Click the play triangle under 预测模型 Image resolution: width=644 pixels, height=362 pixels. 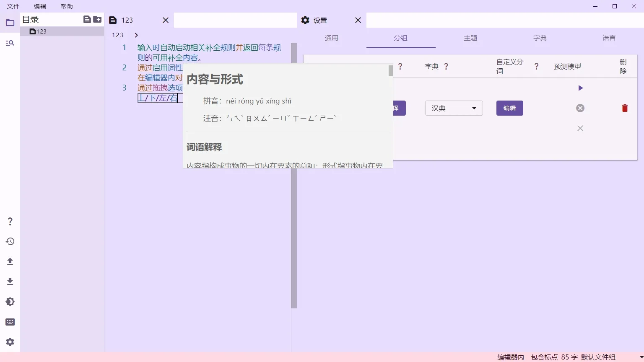(x=580, y=88)
